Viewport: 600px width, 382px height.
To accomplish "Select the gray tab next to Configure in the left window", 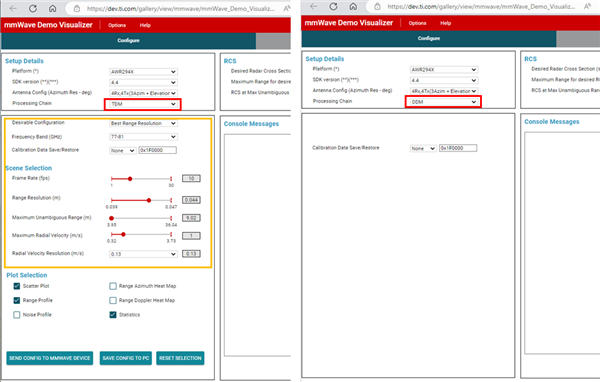I will coord(273,41).
